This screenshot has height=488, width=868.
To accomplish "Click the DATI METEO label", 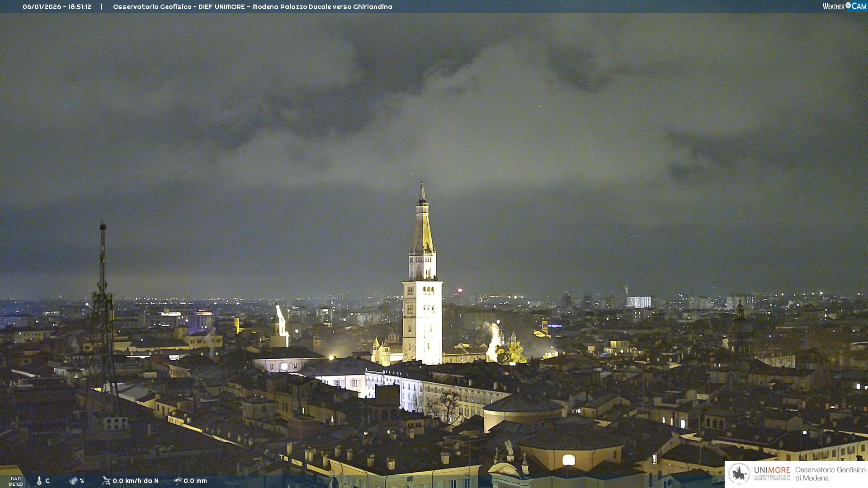I will point(16,481).
